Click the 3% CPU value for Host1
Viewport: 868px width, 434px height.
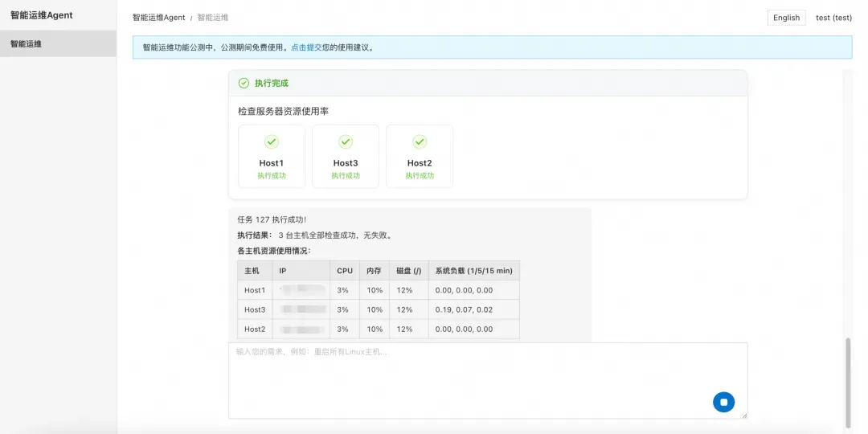click(x=342, y=290)
